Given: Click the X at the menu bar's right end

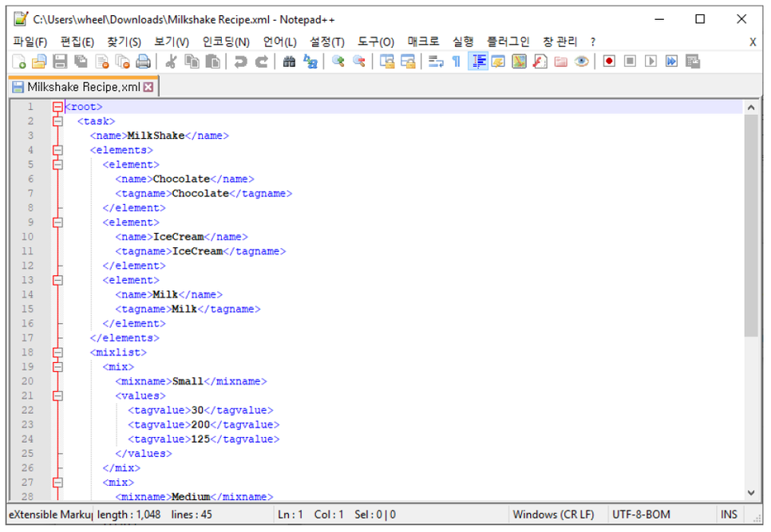Looking at the screenshot, I should [753, 42].
